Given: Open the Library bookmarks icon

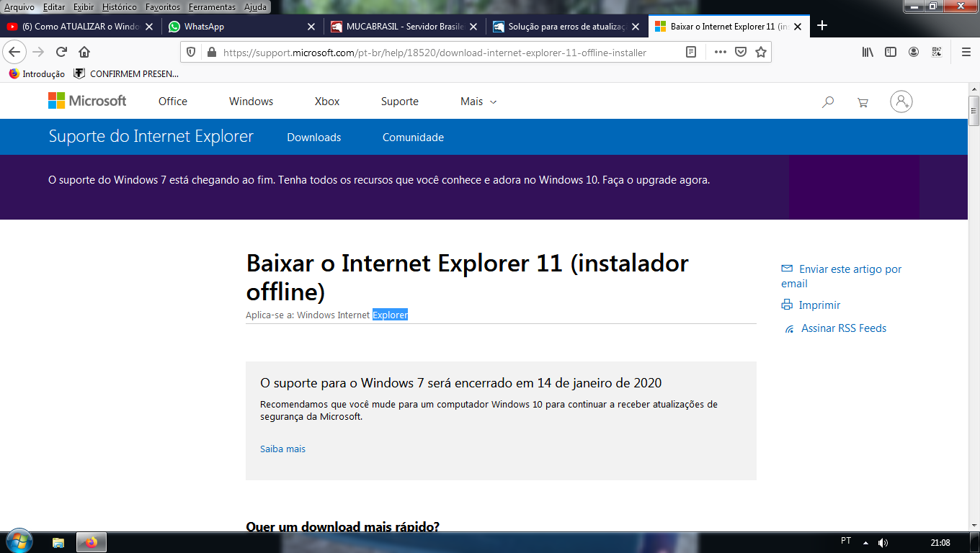Looking at the screenshot, I should pyautogui.click(x=868, y=52).
